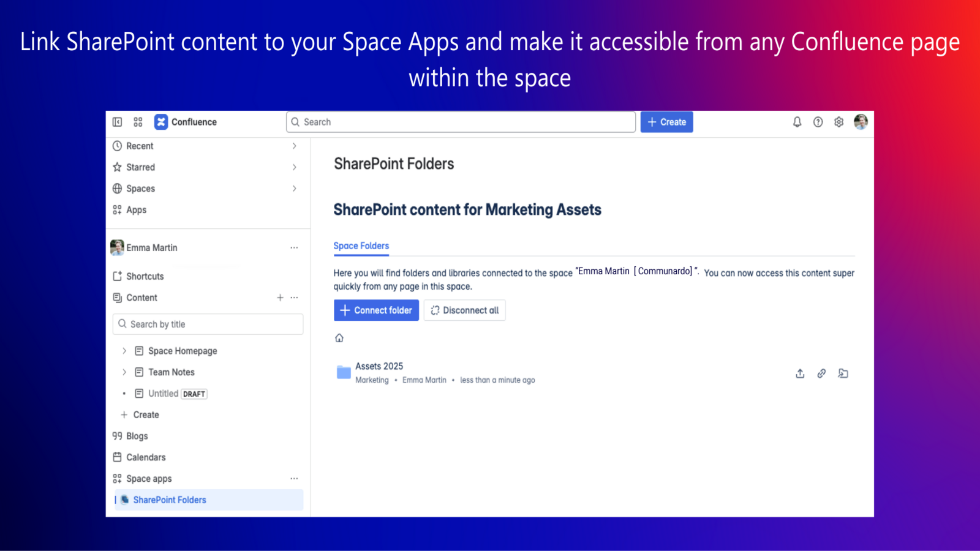980x551 pixels.
Task: Copy link icon for Assets 2025 folder
Action: point(821,373)
